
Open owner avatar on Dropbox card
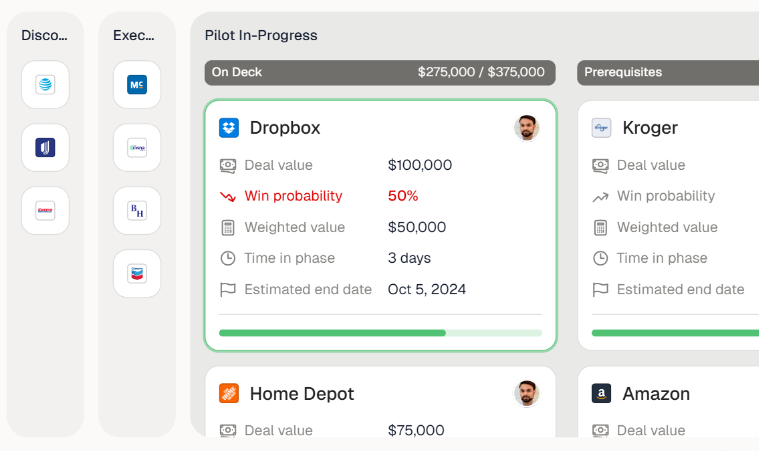[x=527, y=128]
